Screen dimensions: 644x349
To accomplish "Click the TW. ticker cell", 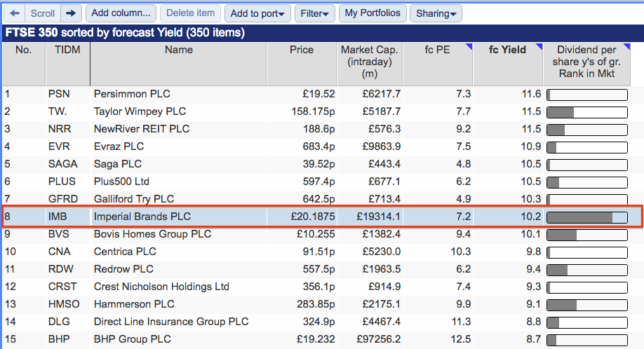I will [x=57, y=111].
